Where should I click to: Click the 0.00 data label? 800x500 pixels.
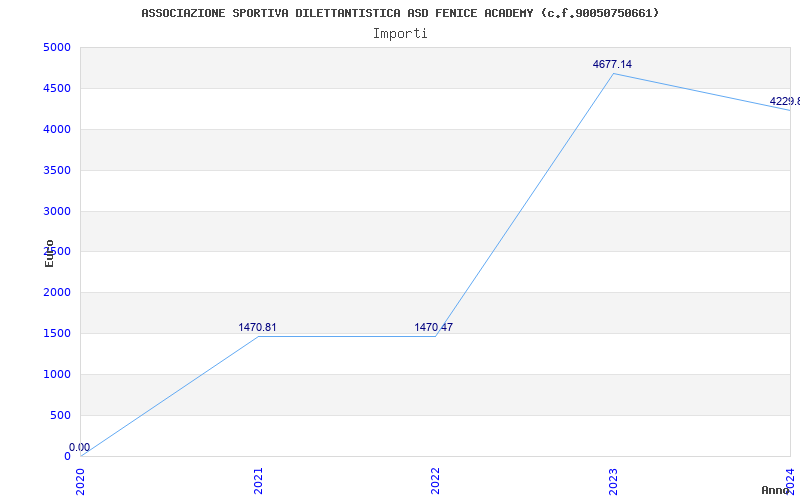(x=80, y=447)
